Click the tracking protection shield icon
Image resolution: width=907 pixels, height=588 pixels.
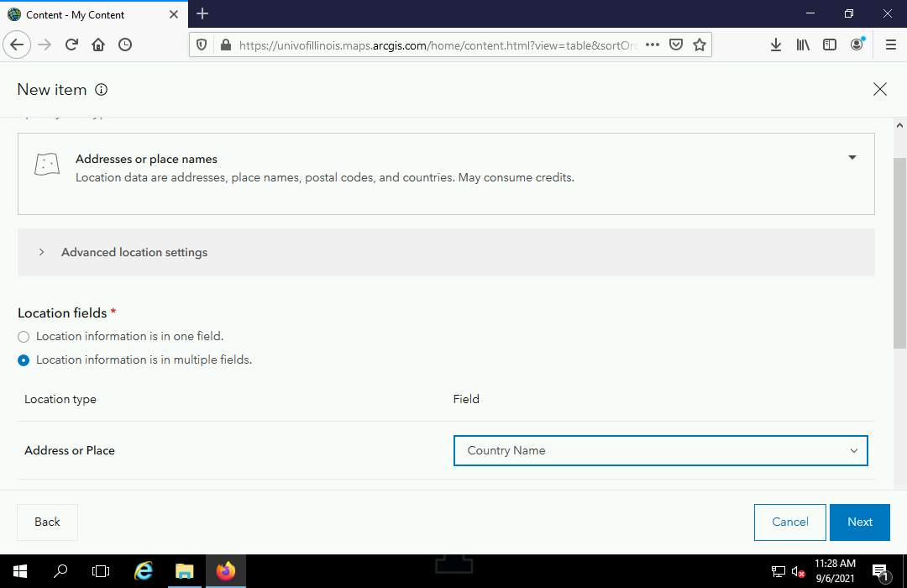tap(202, 44)
